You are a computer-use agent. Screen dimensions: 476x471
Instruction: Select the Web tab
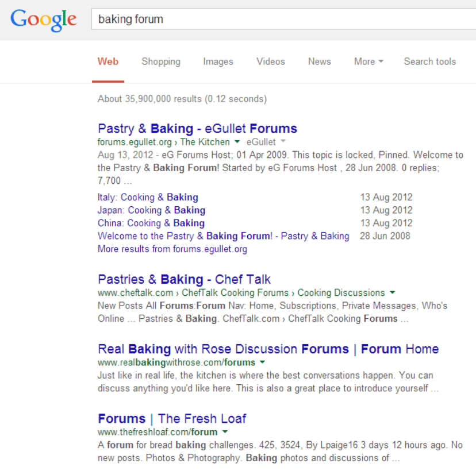coord(108,61)
